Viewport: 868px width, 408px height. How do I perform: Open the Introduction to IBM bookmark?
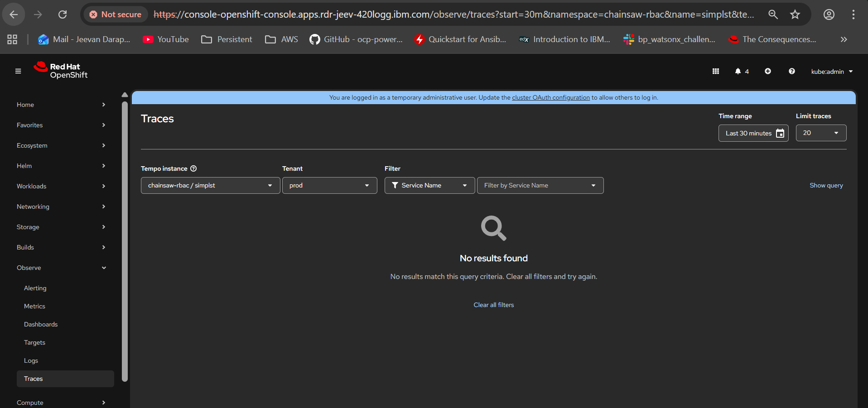pos(564,39)
